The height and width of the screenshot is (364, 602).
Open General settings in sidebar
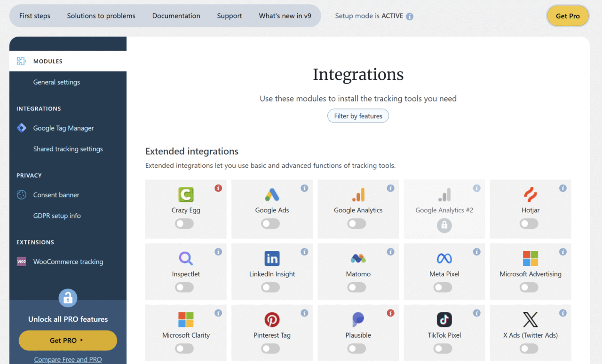56,82
